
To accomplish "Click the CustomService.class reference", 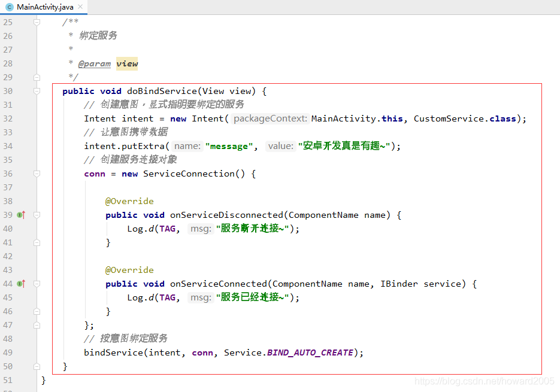I will pos(465,118).
